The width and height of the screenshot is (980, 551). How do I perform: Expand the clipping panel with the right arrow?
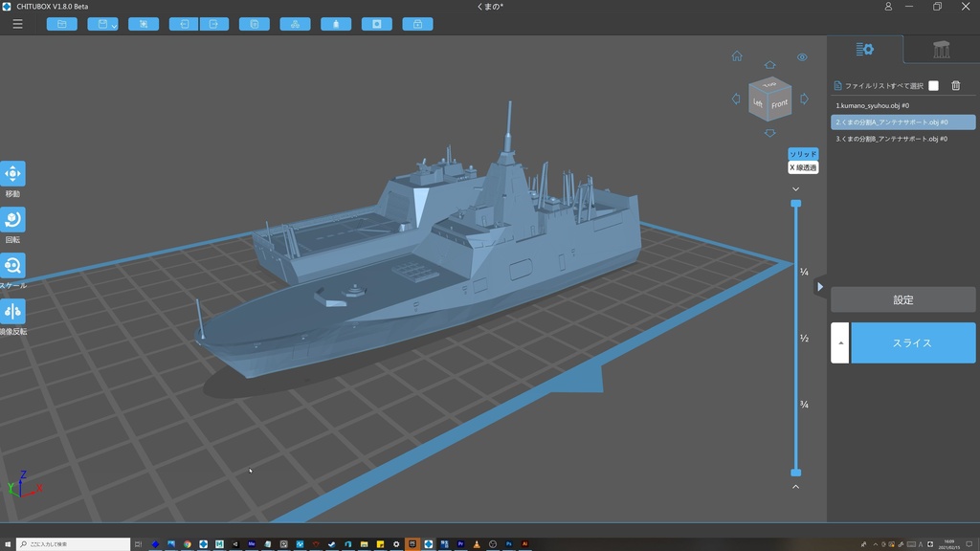click(x=820, y=285)
